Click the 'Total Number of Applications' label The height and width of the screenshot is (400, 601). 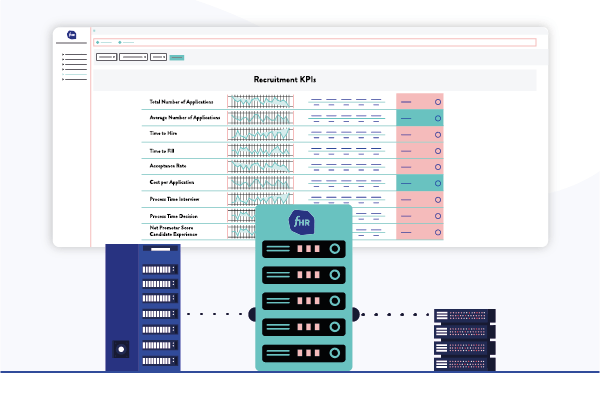click(x=181, y=102)
